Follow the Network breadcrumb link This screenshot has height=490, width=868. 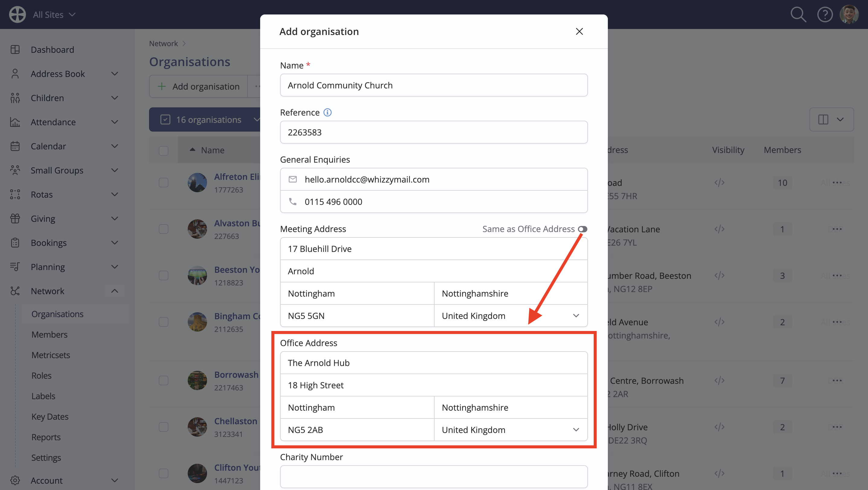pyautogui.click(x=163, y=43)
